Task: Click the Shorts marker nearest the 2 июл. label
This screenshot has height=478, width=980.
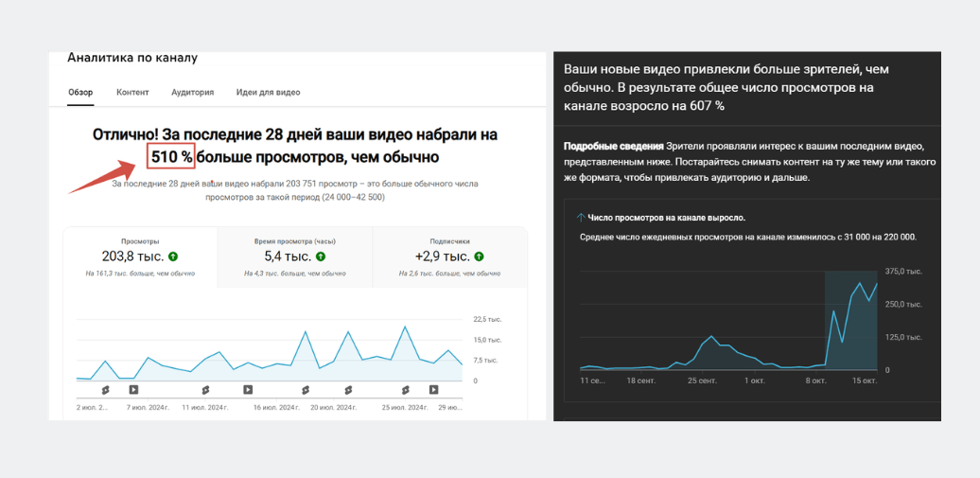Action: click(x=105, y=390)
